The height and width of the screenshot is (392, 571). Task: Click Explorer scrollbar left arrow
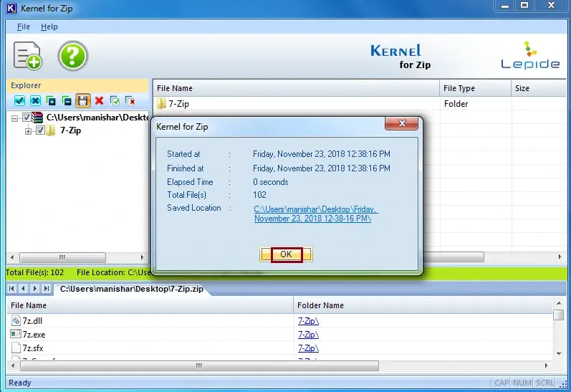12,257
